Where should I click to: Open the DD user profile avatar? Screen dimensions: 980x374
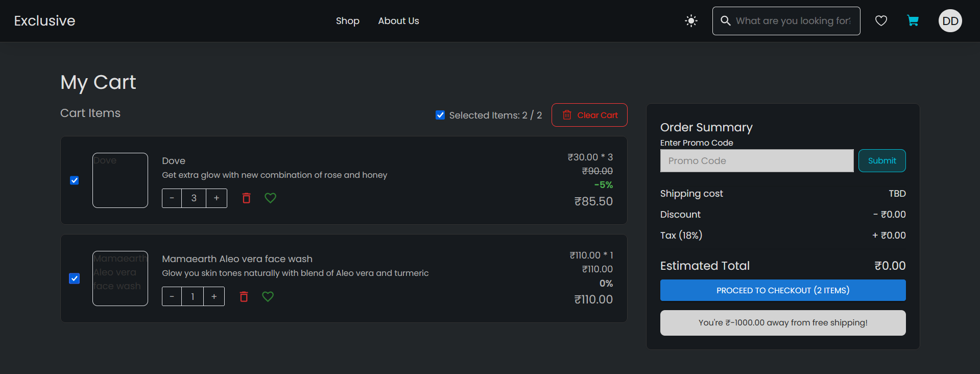tap(950, 21)
